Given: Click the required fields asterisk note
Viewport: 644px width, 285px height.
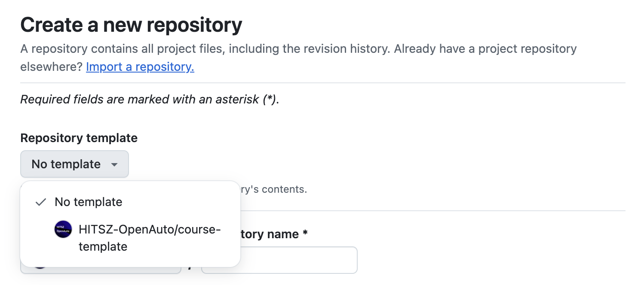Looking at the screenshot, I should (150, 100).
